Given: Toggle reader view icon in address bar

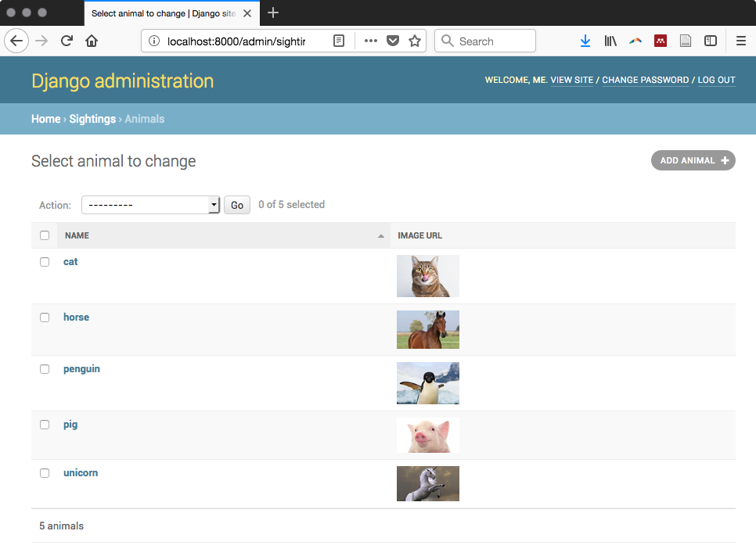Looking at the screenshot, I should [x=339, y=41].
